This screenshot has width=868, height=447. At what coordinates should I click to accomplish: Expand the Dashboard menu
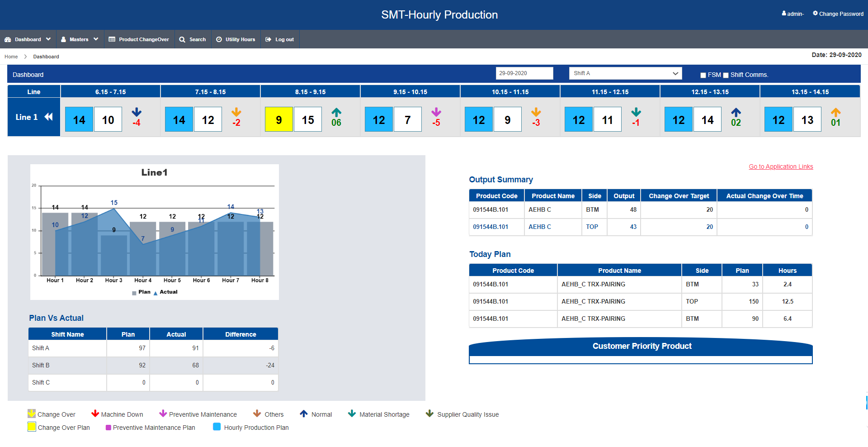28,39
